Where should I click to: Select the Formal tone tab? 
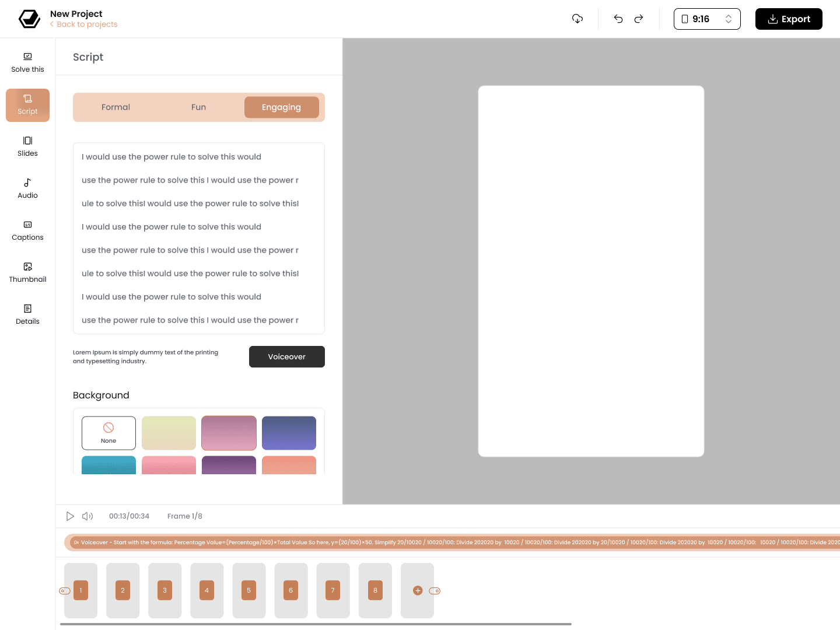click(x=116, y=107)
